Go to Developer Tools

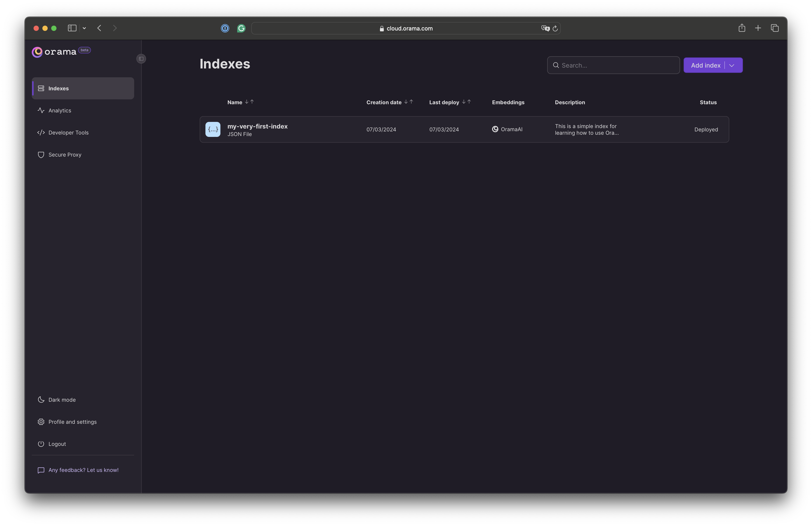tap(83, 132)
